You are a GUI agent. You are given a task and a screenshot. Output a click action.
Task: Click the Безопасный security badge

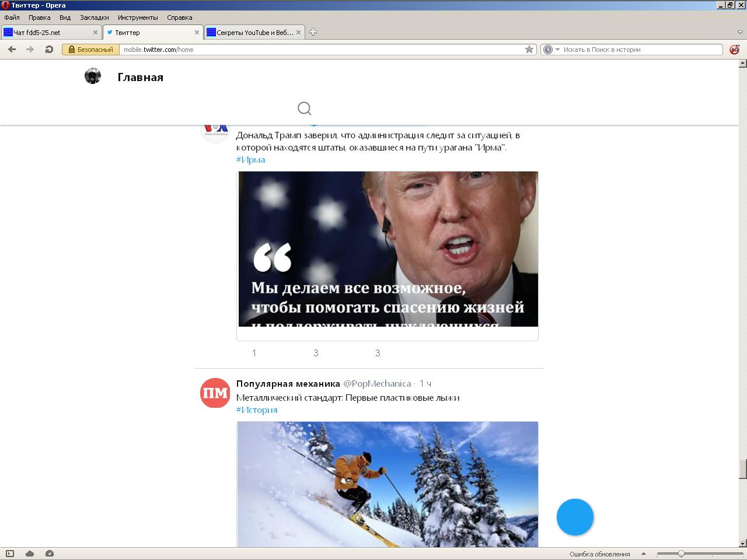pyautogui.click(x=90, y=50)
